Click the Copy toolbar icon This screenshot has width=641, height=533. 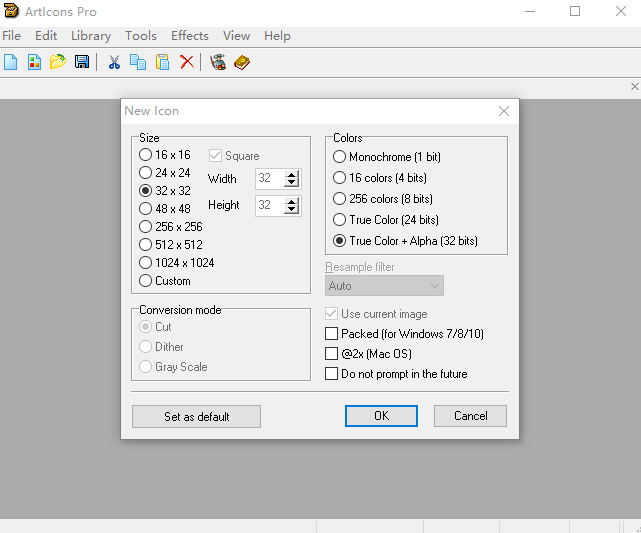[138, 62]
